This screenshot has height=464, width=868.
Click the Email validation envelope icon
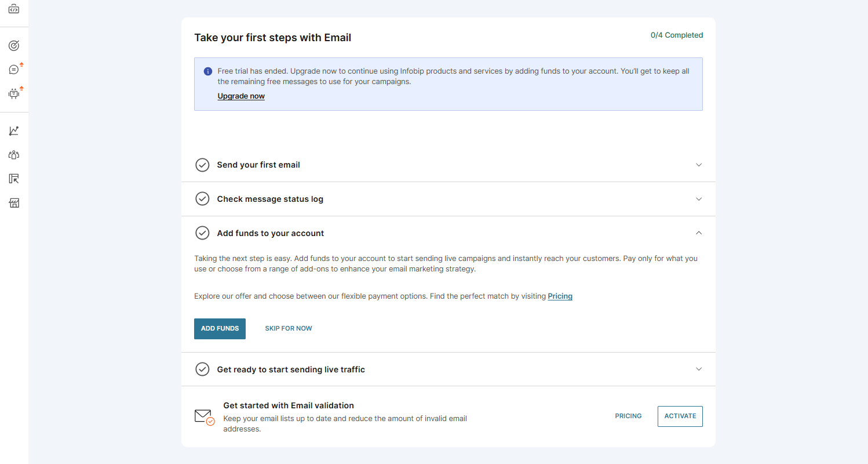tap(203, 416)
